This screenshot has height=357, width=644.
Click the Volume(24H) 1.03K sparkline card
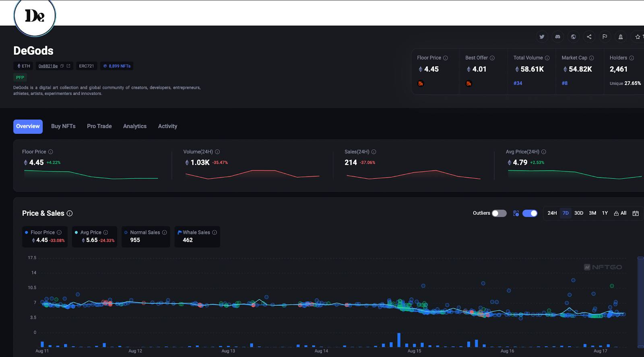click(252, 165)
